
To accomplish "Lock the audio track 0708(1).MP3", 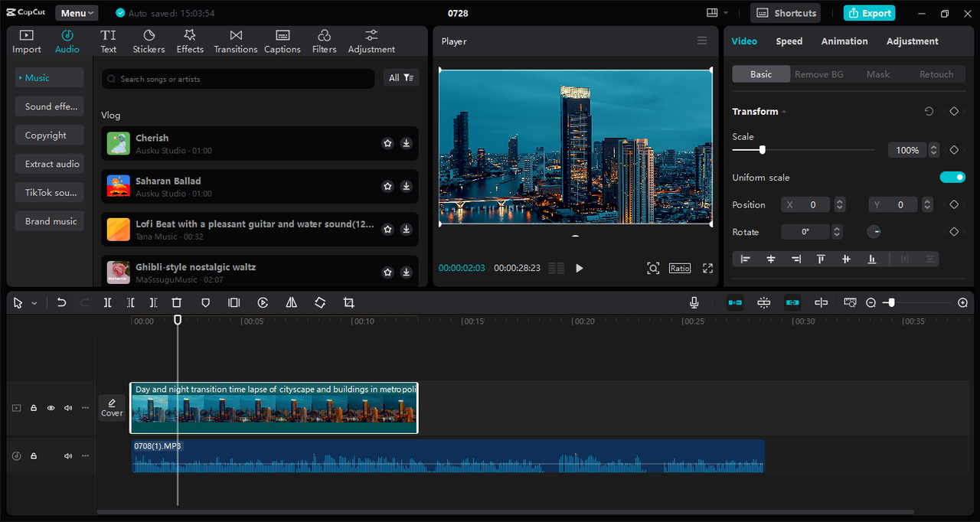I will pos(34,456).
